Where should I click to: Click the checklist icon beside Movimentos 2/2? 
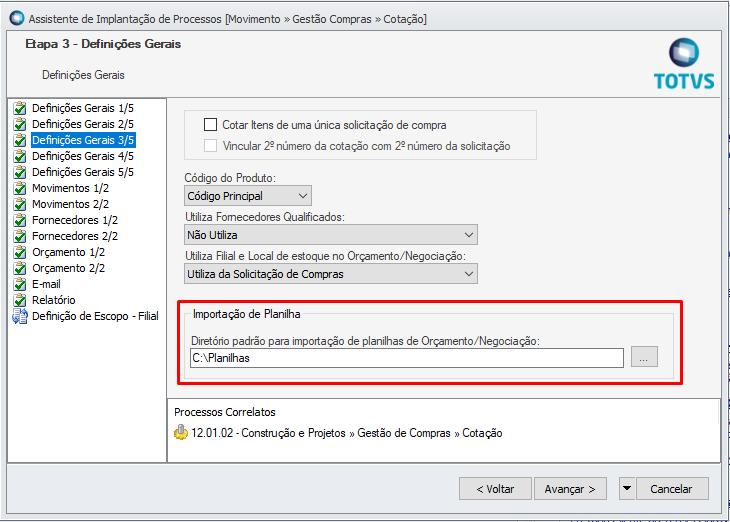coord(20,204)
